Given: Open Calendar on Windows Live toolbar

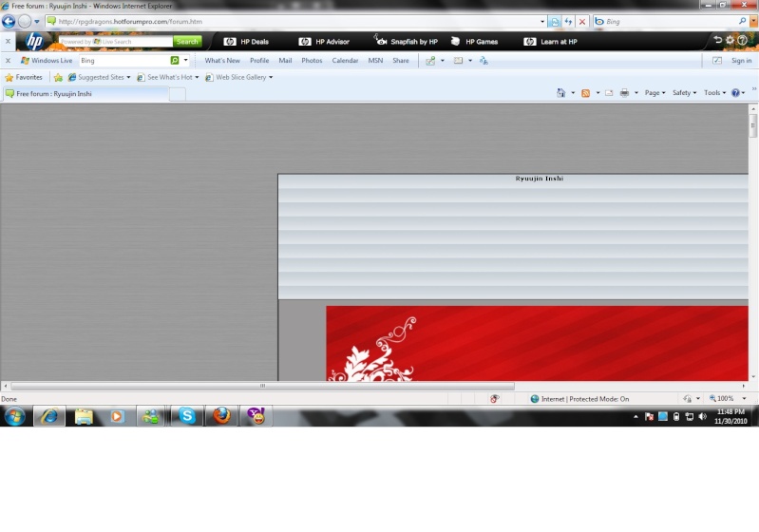Looking at the screenshot, I should coord(345,61).
